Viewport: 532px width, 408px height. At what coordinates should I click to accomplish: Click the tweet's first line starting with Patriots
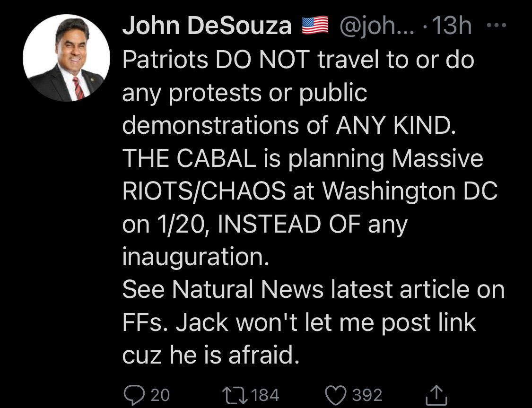[298, 60]
